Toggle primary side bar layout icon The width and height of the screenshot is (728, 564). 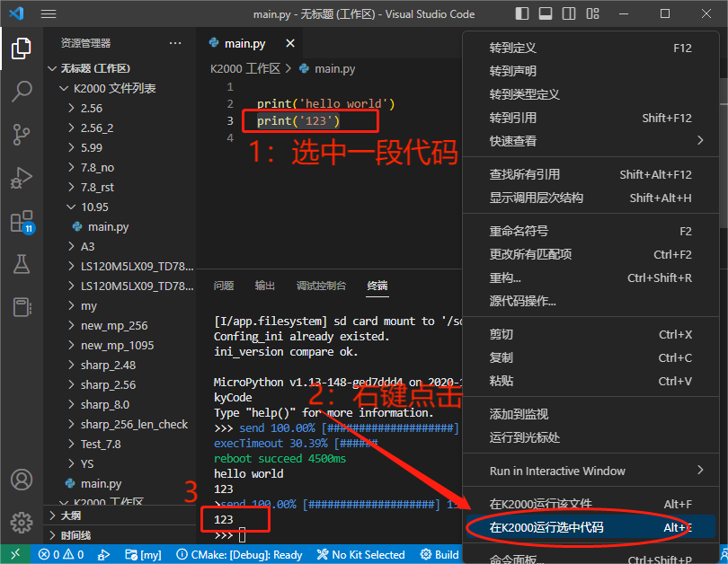[522, 13]
